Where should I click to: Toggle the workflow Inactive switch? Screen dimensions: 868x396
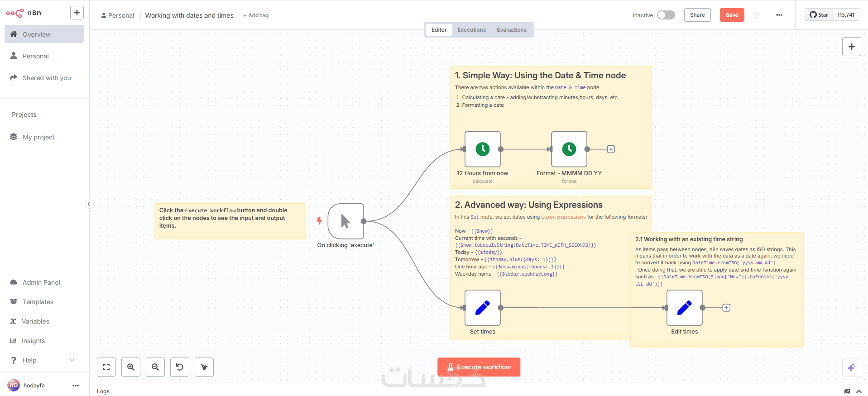[666, 15]
